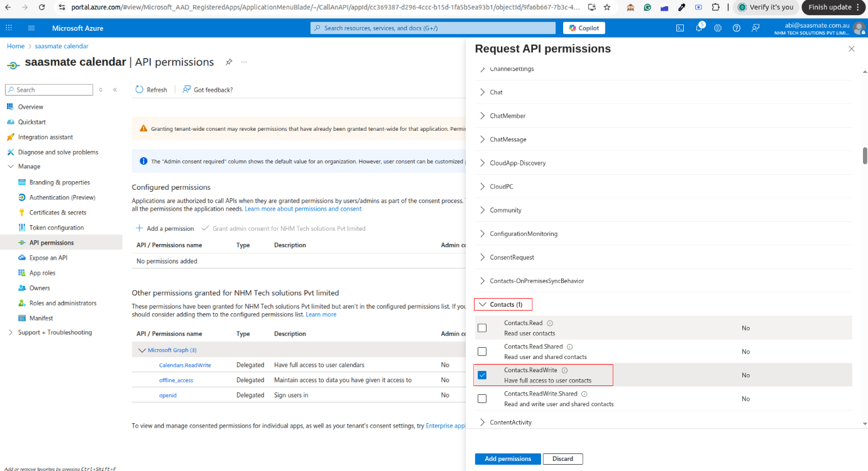868x471 pixels.
Task: Click the info icon beside Contacts.ReadWrite
Action: tap(564, 370)
